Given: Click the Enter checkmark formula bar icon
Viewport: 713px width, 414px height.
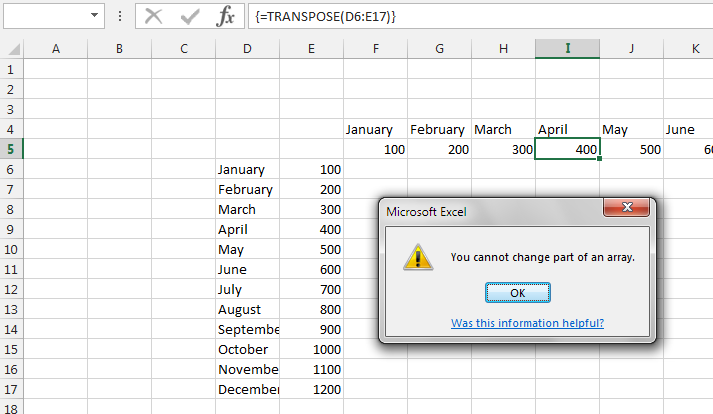Looking at the screenshot, I should [190, 16].
